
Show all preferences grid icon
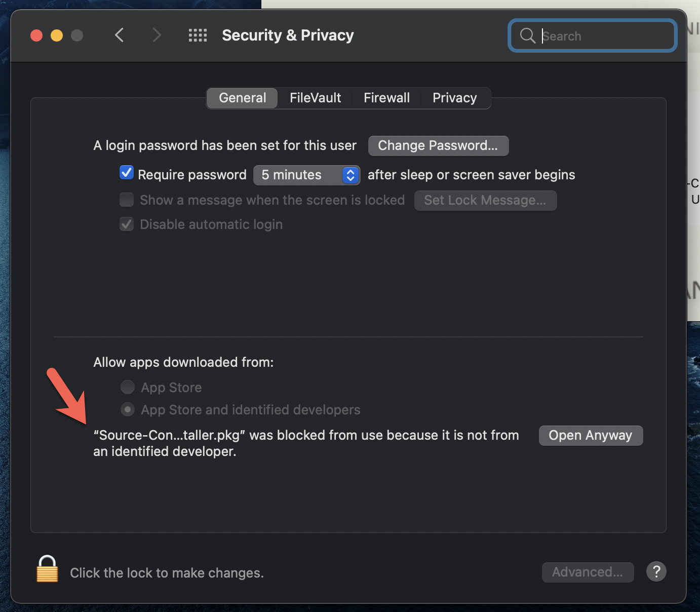click(x=198, y=35)
